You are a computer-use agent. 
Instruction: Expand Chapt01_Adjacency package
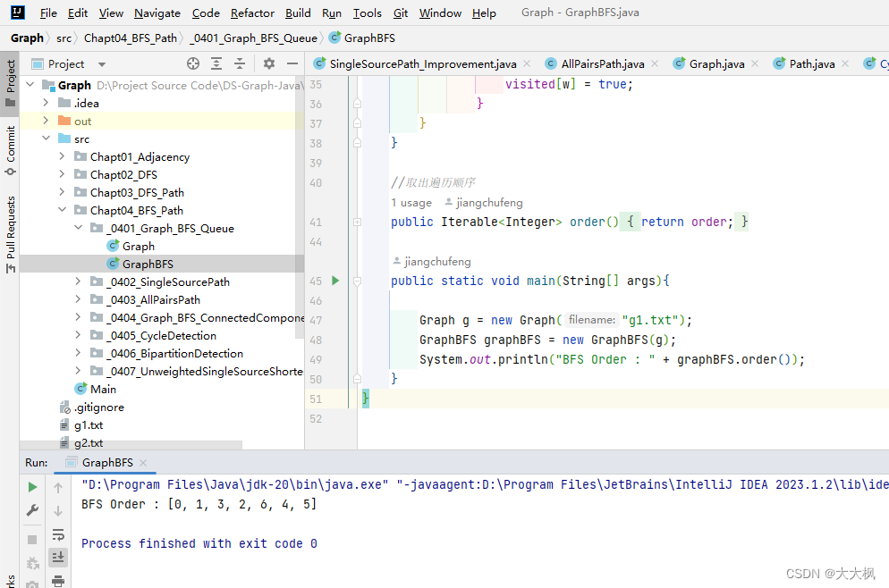coord(62,156)
